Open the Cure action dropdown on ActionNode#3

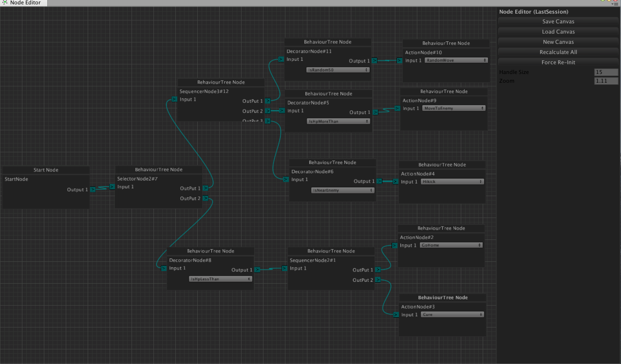(452, 314)
